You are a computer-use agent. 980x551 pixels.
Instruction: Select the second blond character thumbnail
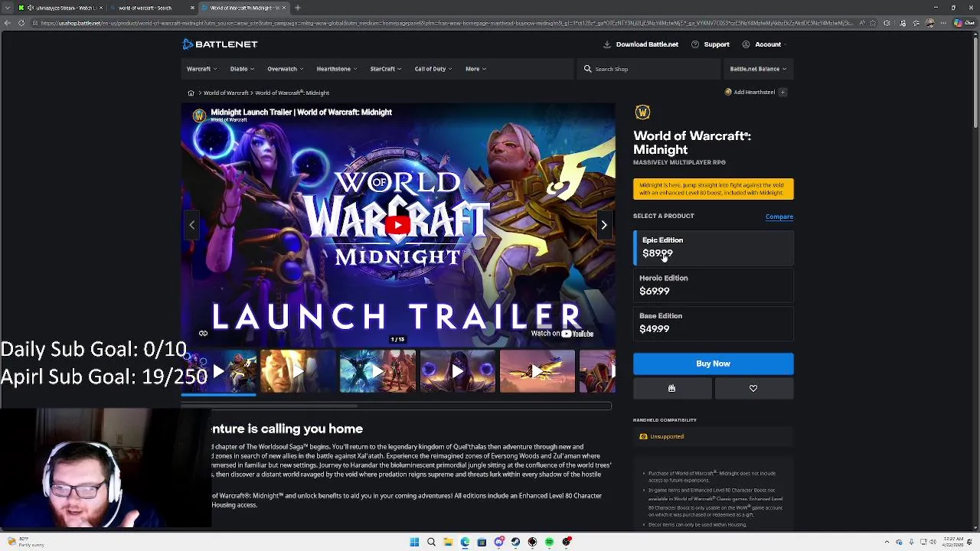tap(298, 371)
